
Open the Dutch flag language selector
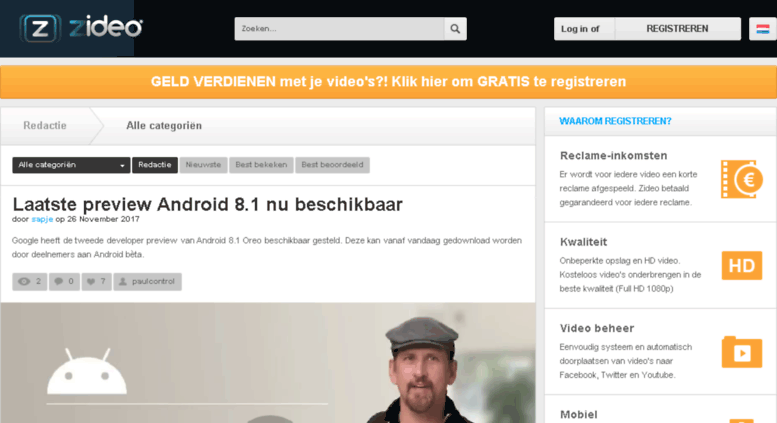point(763,29)
